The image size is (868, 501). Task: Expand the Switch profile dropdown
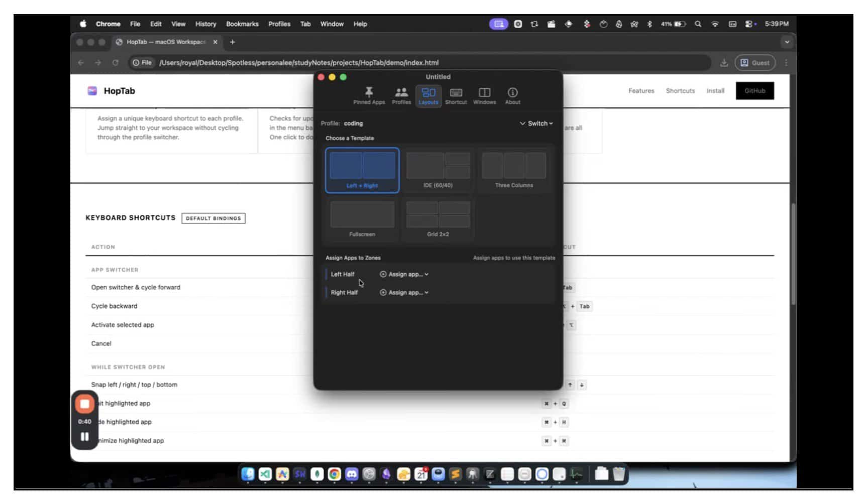(536, 123)
